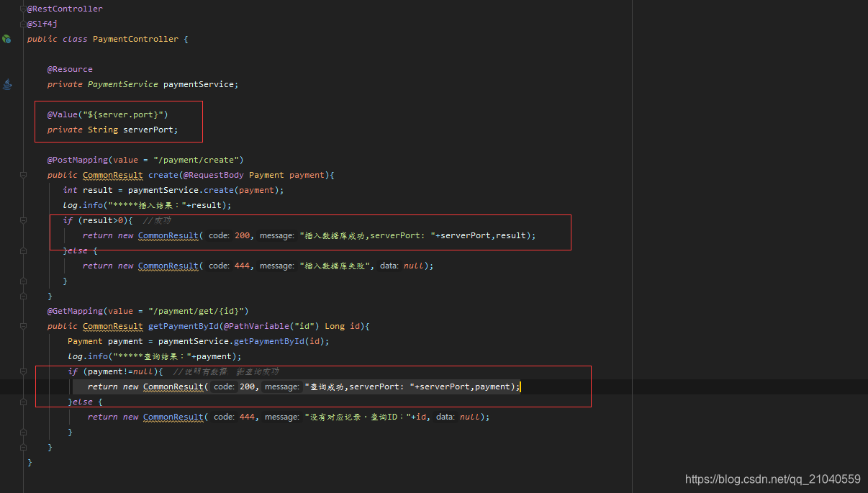
Task: Click the @Resource annotation
Action: tap(70, 69)
